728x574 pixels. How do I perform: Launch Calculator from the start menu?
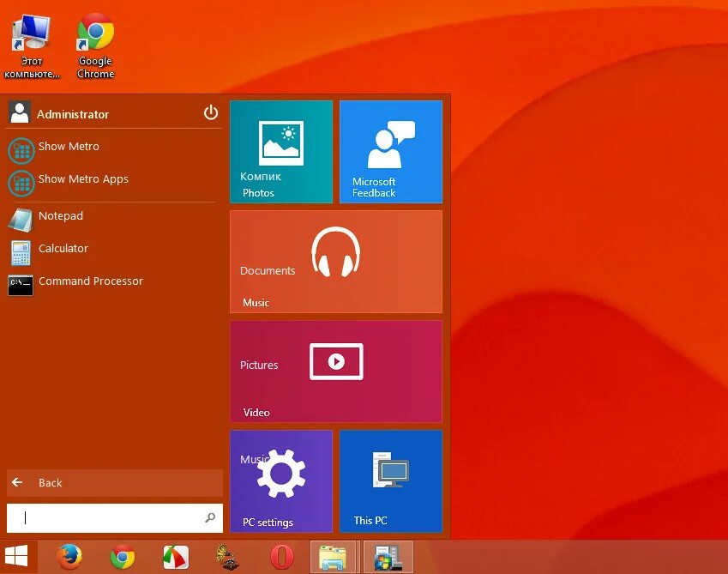click(x=111, y=251)
